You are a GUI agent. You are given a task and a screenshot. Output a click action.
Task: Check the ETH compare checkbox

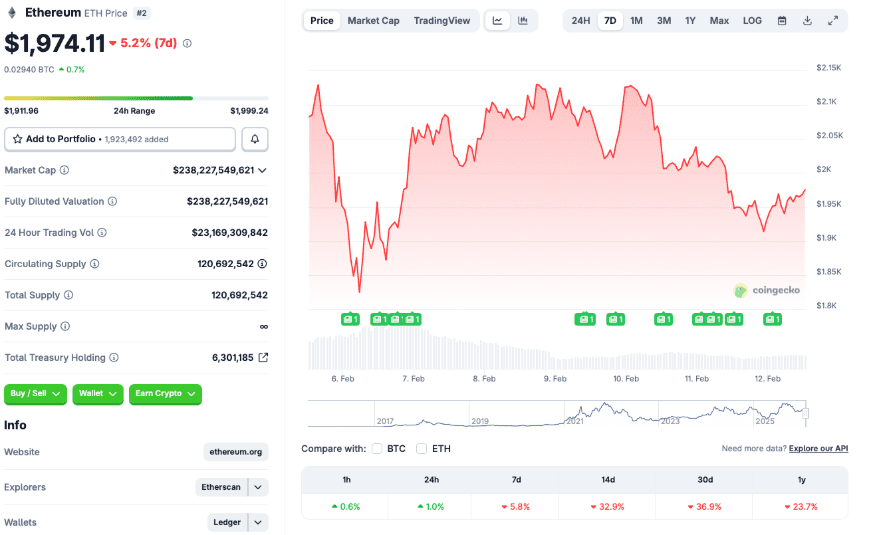click(422, 449)
